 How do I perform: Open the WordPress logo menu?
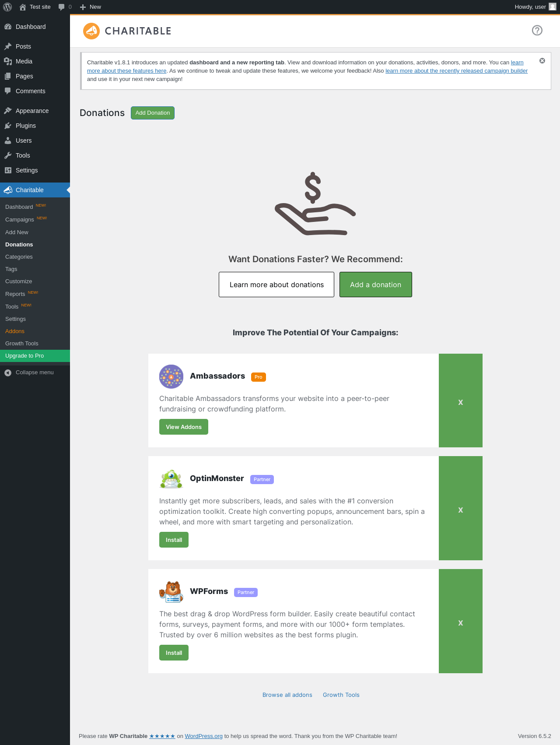[7, 7]
